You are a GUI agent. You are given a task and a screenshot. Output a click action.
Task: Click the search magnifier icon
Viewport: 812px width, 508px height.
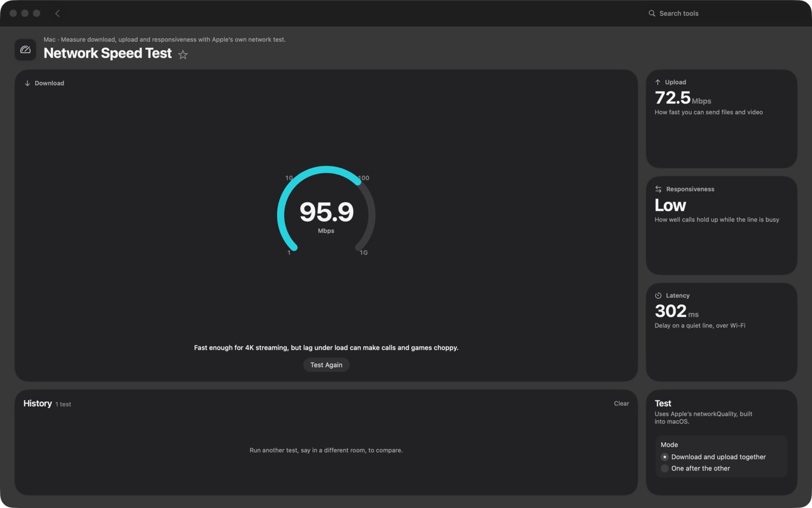pyautogui.click(x=652, y=13)
